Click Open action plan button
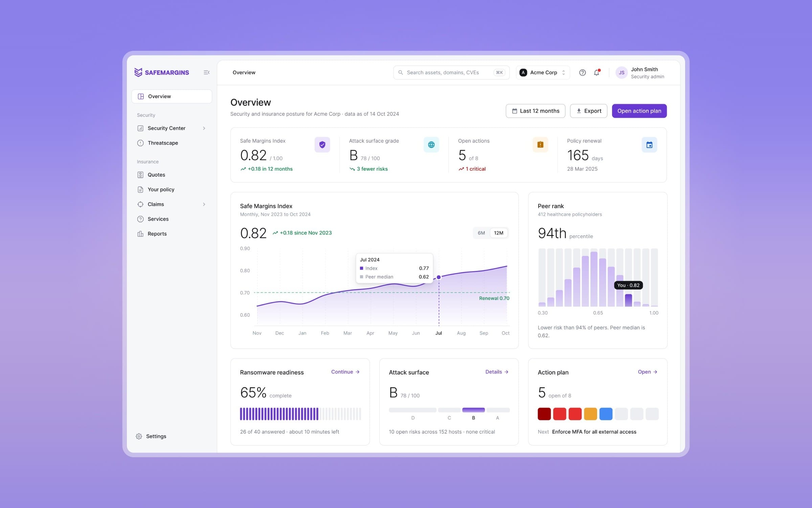812x508 pixels. (x=639, y=111)
